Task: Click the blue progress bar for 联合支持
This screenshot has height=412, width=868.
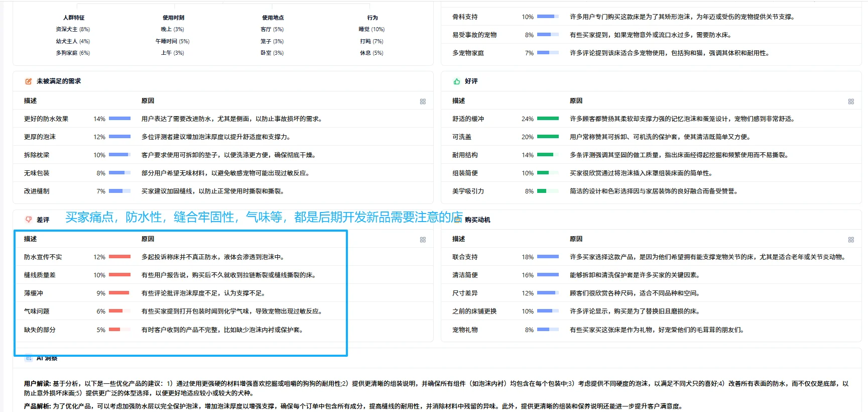Action: [x=548, y=257]
